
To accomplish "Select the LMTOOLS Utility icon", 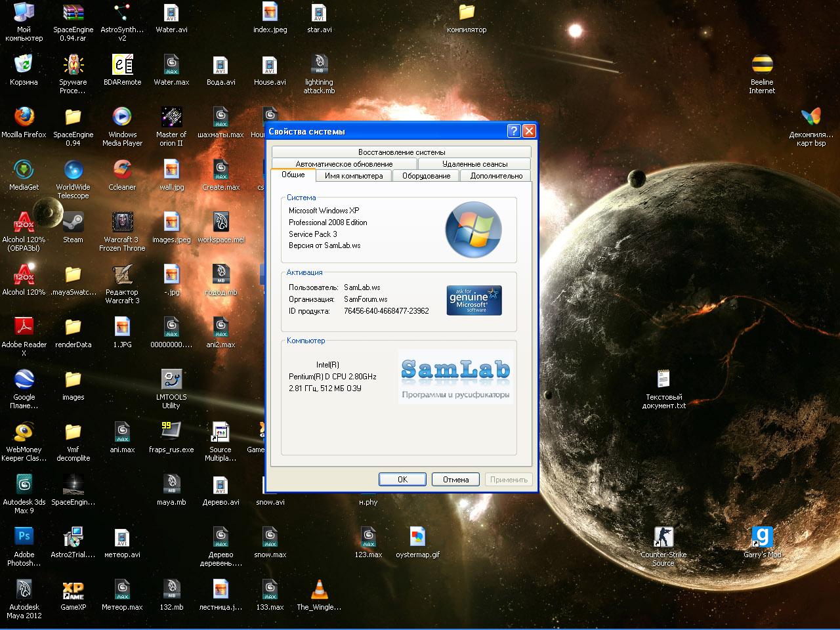I will [x=171, y=379].
